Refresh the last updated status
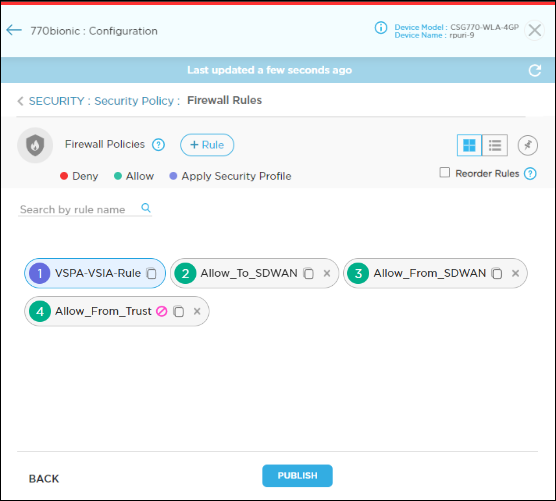Screen dimensions: 556x501 tap(535, 70)
